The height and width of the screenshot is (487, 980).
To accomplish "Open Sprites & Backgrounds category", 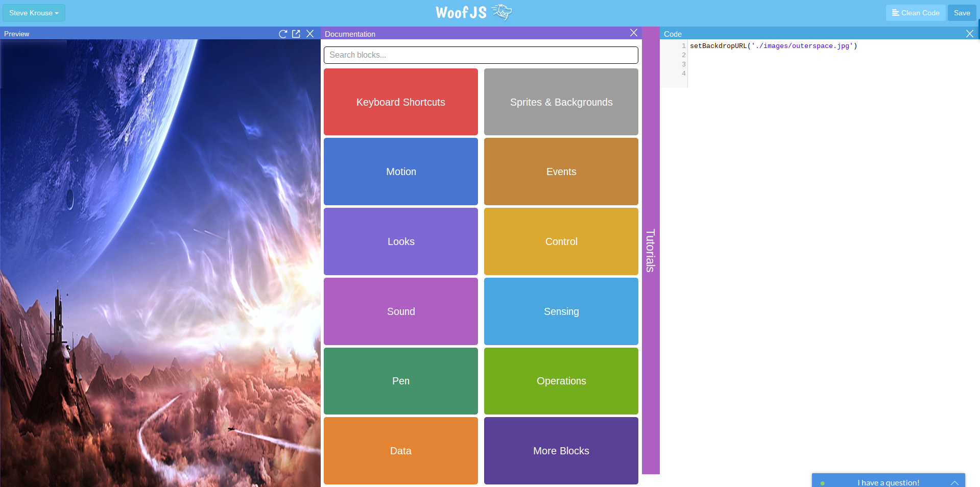I will pos(561,102).
